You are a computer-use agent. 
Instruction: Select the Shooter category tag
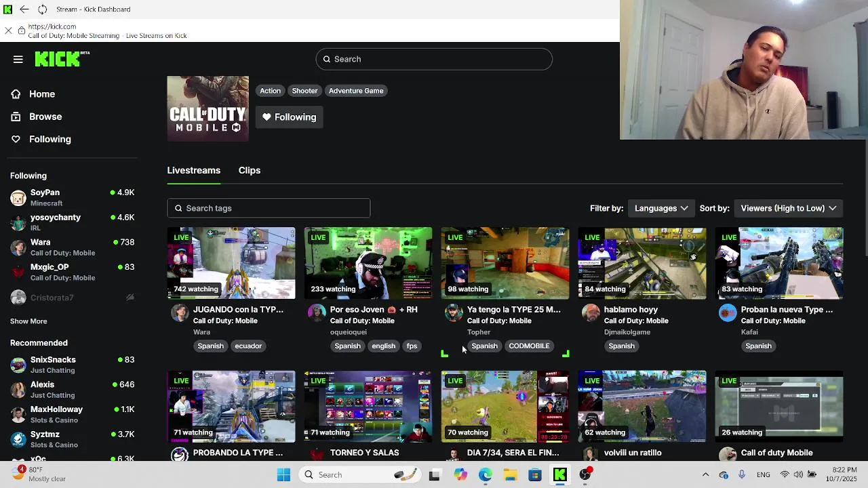coord(304,91)
